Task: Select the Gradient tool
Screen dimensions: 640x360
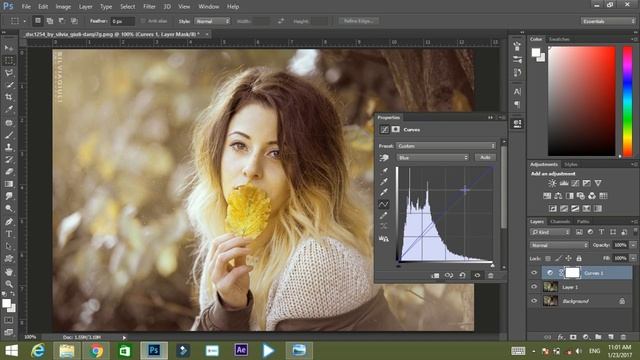Action: point(9,184)
